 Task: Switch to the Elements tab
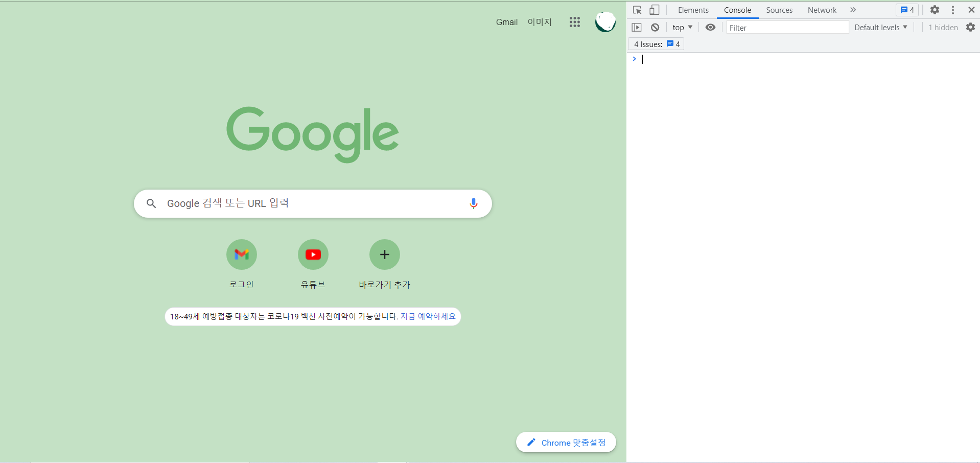click(693, 10)
